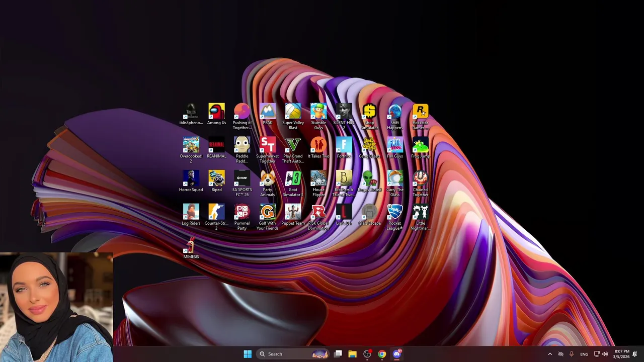
Task: Expand the hidden system tray icons
Action: tap(550, 354)
